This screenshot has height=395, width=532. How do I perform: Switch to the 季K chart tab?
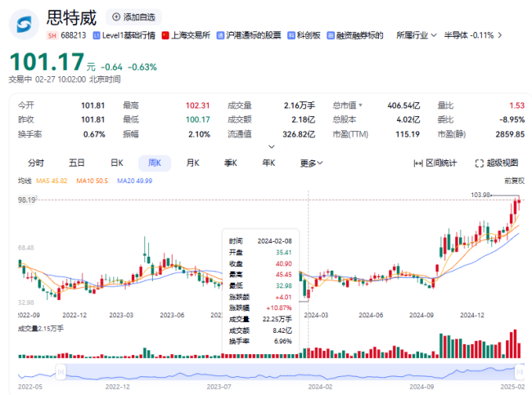231,163
